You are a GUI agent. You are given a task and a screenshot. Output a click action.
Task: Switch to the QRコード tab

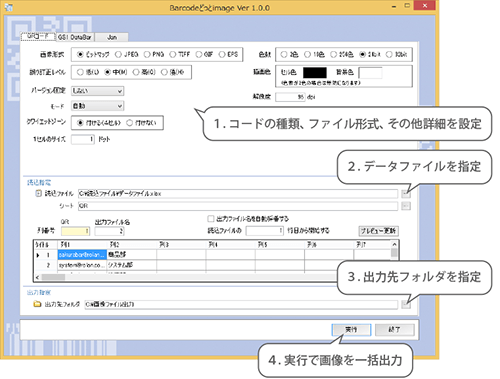38,36
